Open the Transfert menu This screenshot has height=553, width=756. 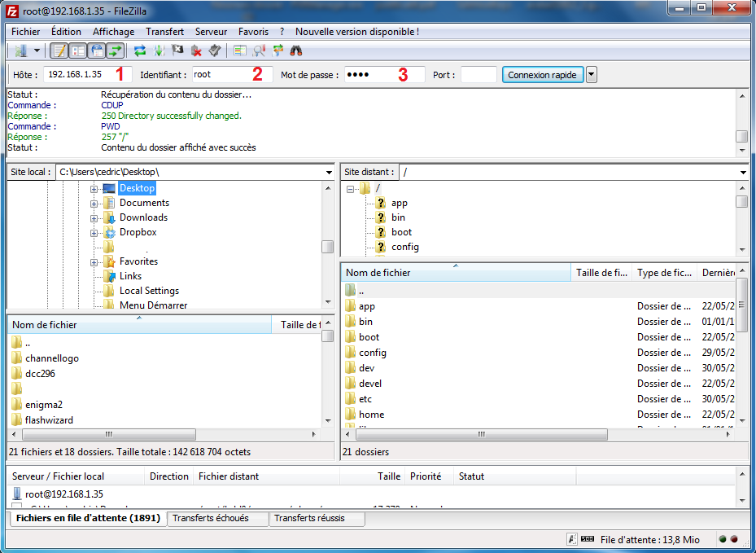point(164,32)
